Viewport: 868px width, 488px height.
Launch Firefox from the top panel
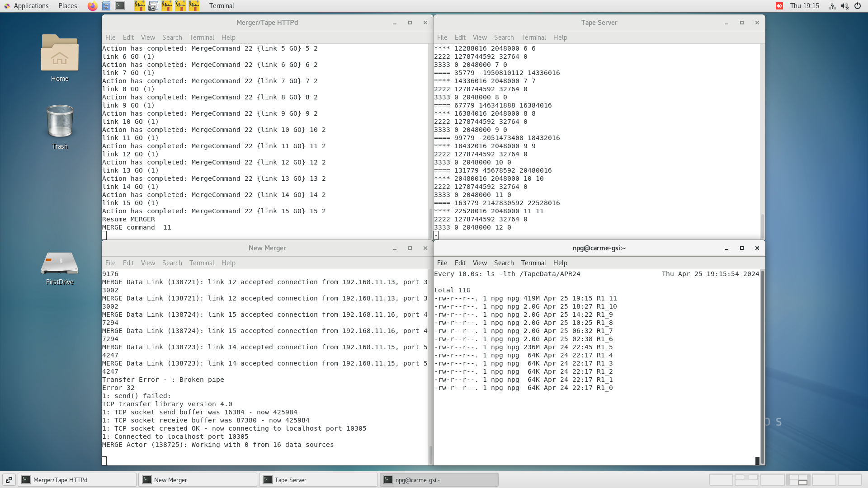(x=92, y=6)
